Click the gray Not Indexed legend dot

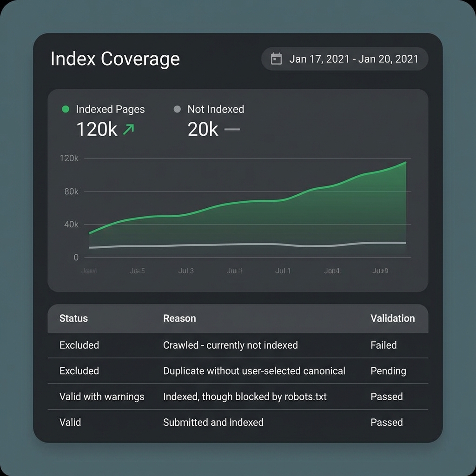click(177, 109)
